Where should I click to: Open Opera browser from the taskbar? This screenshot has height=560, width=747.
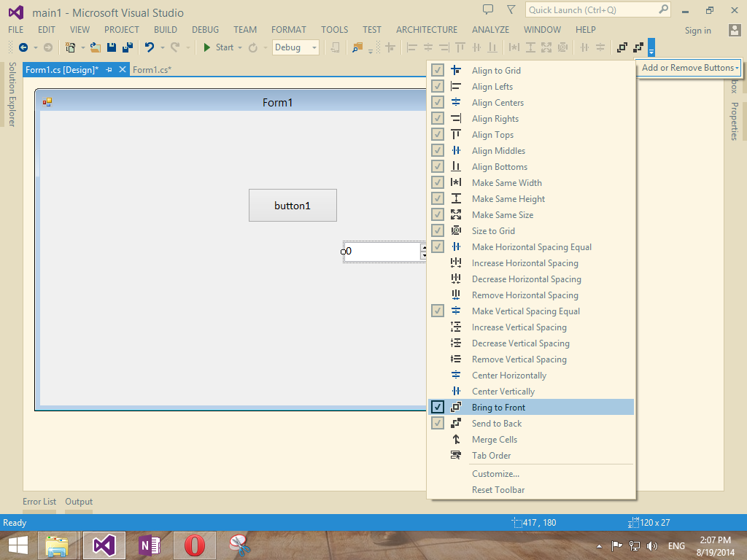pos(194,545)
